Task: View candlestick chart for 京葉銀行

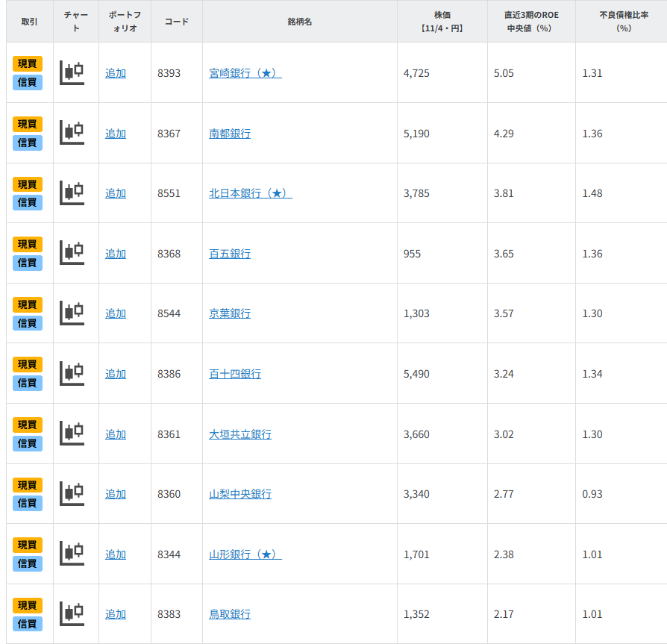Action: pyautogui.click(x=72, y=313)
